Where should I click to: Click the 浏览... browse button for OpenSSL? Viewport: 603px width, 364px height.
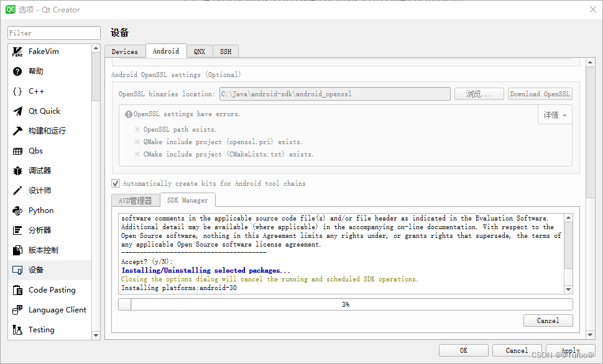[479, 94]
